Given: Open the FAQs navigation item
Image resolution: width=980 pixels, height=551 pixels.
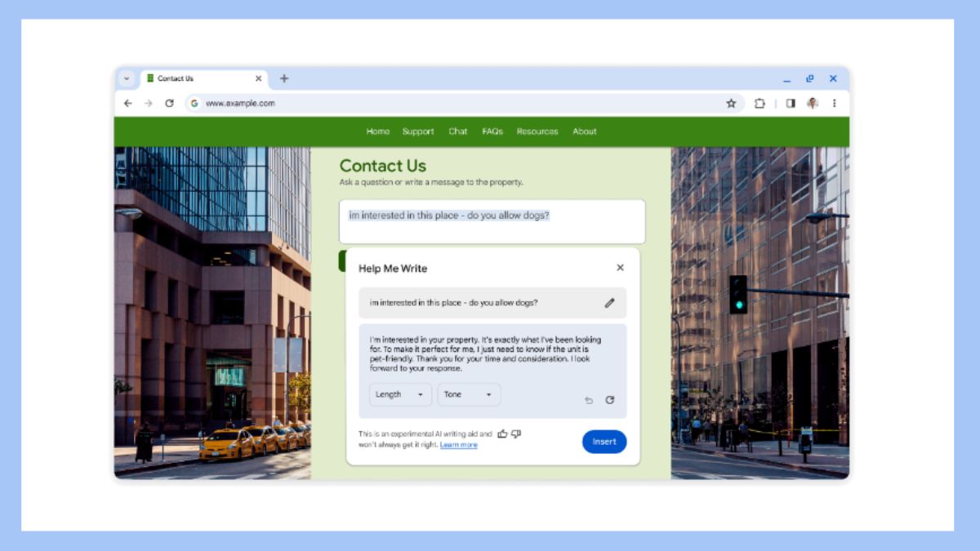Looking at the screenshot, I should [x=492, y=131].
